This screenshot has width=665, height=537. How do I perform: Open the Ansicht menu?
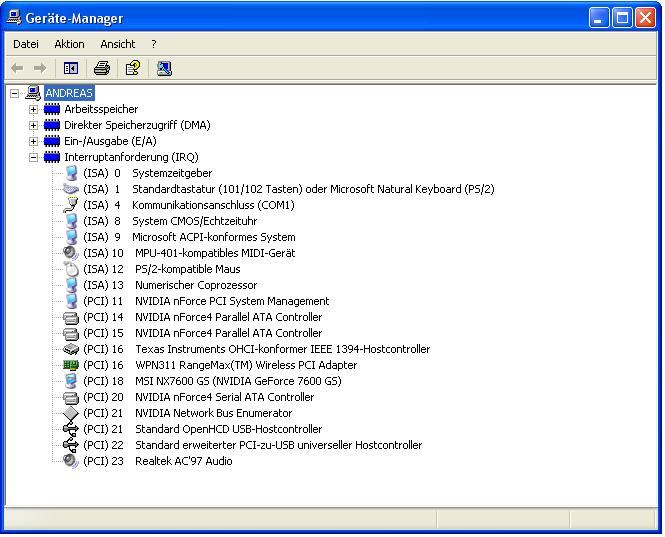click(117, 44)
